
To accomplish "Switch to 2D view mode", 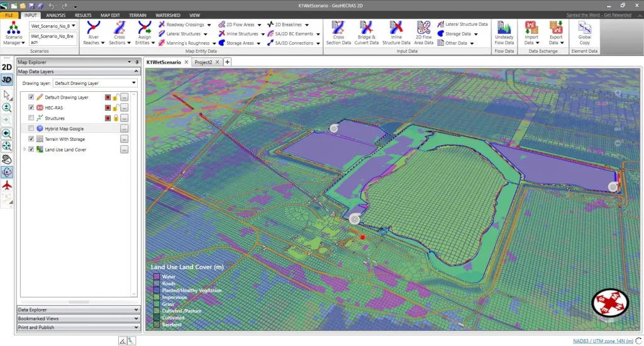I will coord(7,67).
